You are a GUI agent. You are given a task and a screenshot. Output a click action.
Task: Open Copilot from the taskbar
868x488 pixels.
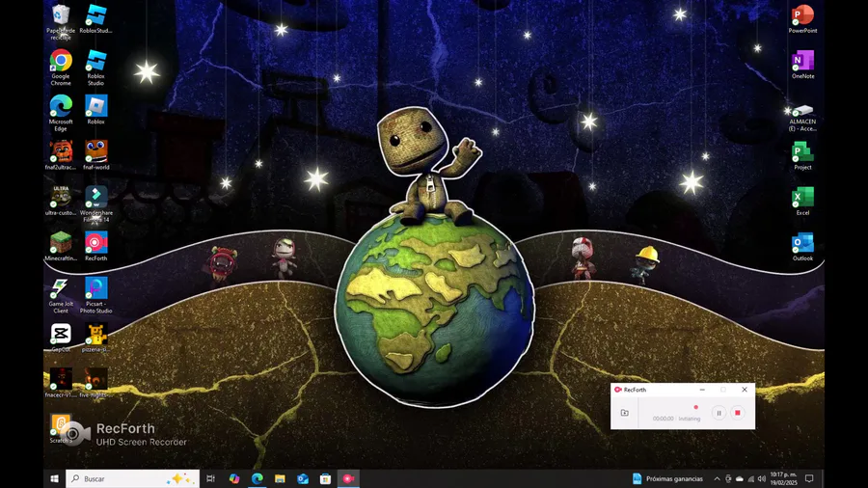click(234, 478)
